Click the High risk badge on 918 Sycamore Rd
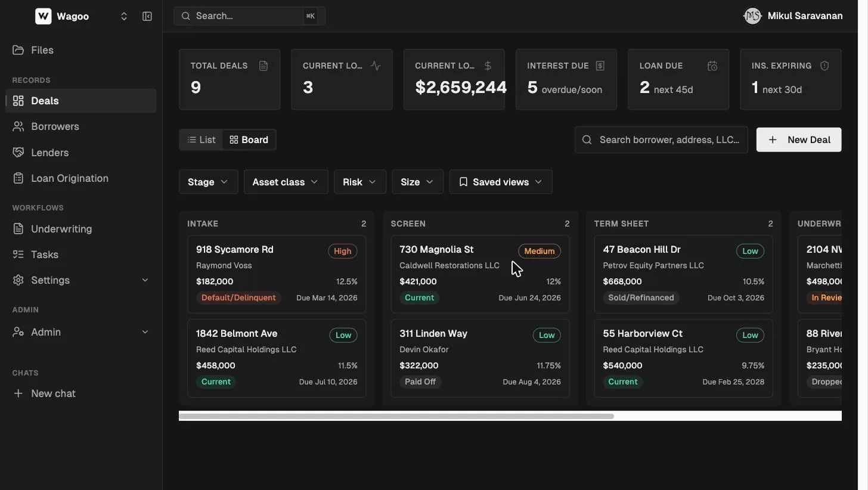 click(342, 251)
